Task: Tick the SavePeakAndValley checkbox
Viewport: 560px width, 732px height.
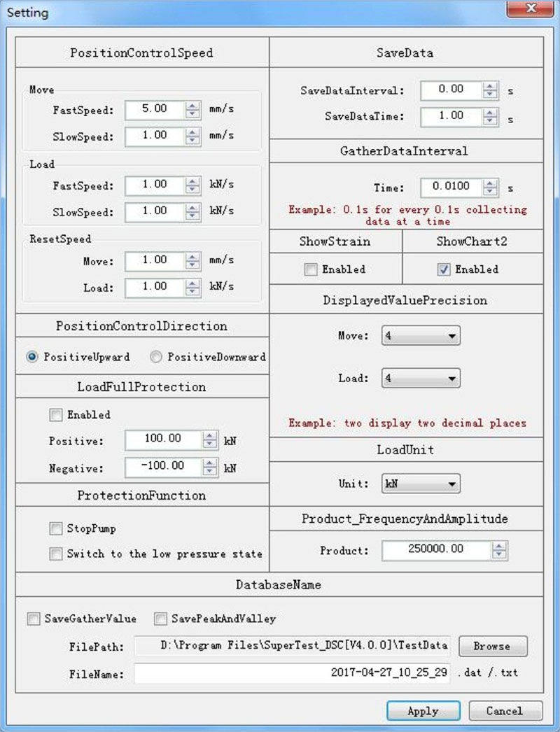Action: coord(160,619)
